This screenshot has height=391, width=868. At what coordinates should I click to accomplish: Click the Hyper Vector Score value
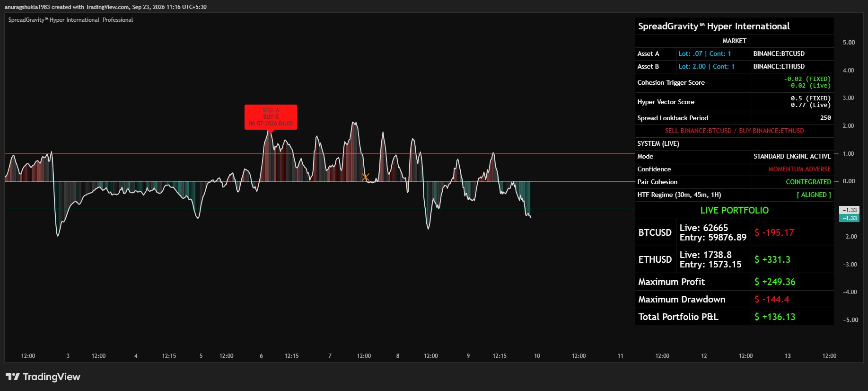[810, 102]
